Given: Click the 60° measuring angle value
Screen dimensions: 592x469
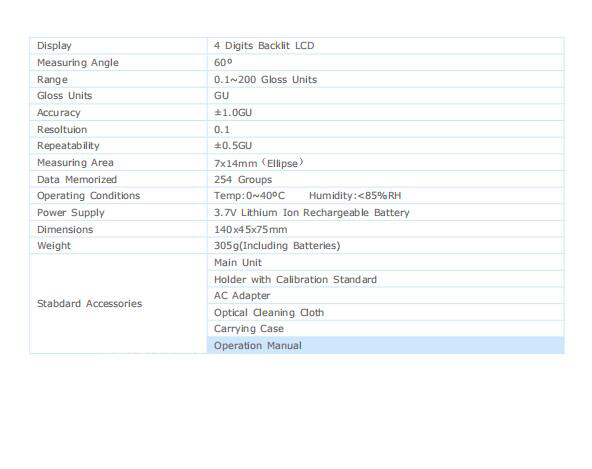Looking at the screenshot, I should point(223,63).
